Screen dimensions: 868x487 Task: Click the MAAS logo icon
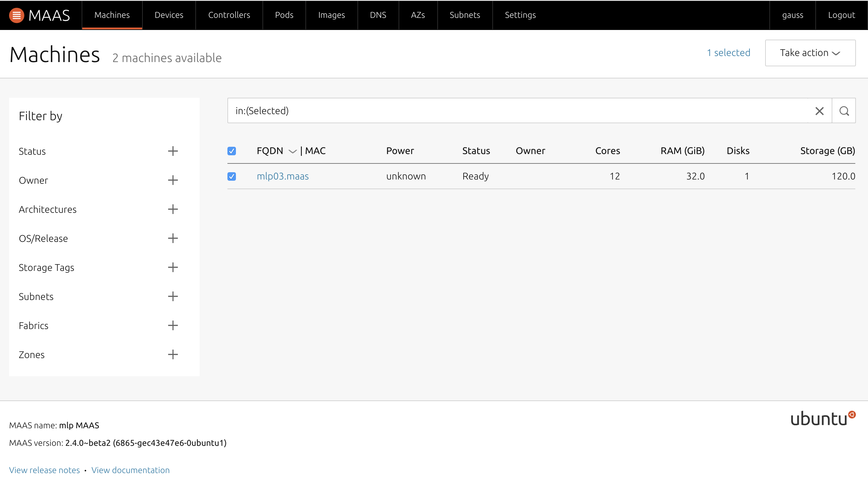16,15
